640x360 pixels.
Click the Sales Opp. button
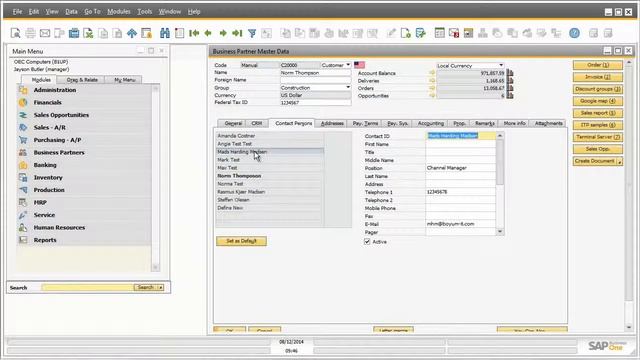598,149
